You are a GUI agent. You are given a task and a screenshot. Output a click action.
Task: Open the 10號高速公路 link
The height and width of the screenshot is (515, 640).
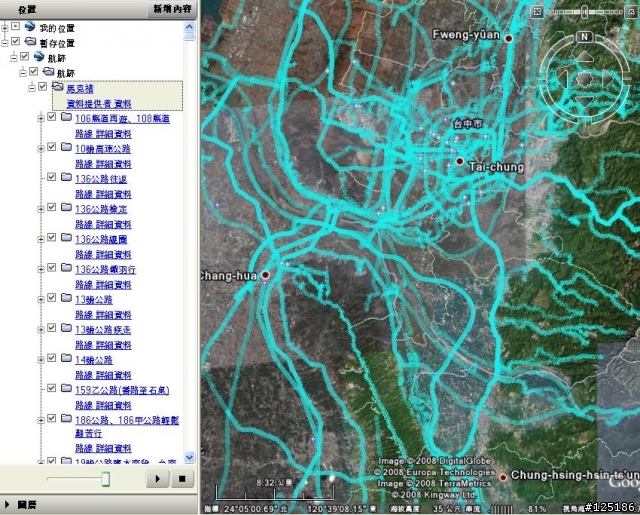coord(103,149)
